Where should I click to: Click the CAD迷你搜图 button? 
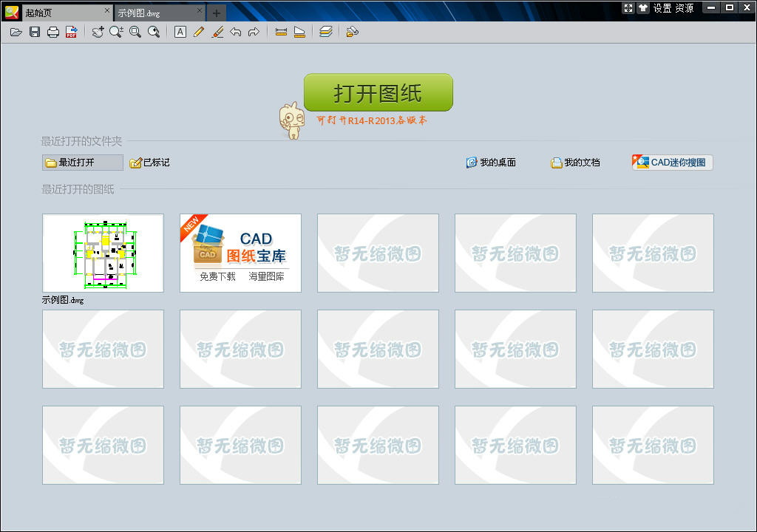tap(672, 163)
